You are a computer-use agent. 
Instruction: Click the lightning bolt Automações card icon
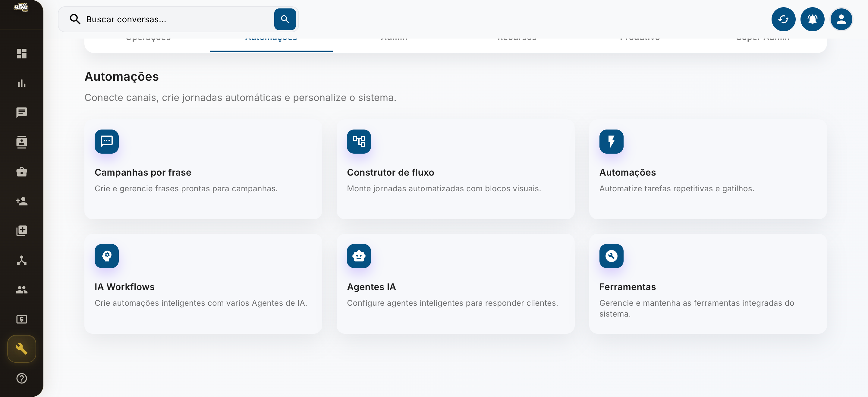(x=611, y=142)
